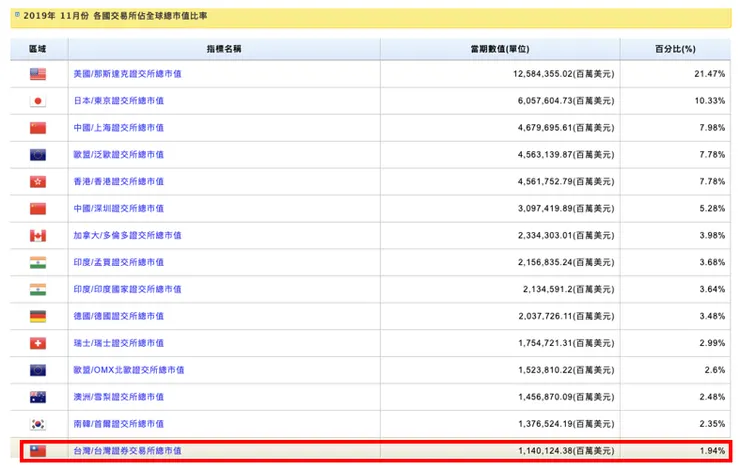This screenshot has width=740, height=468.
Task: Select value 1,754,721.31(百萬美元)
Action: [x=566, y=343]
